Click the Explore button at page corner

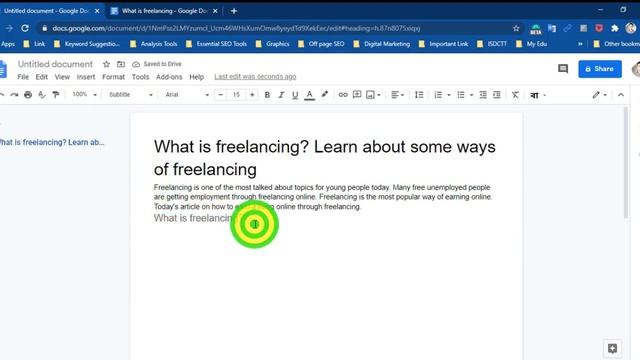612,348
